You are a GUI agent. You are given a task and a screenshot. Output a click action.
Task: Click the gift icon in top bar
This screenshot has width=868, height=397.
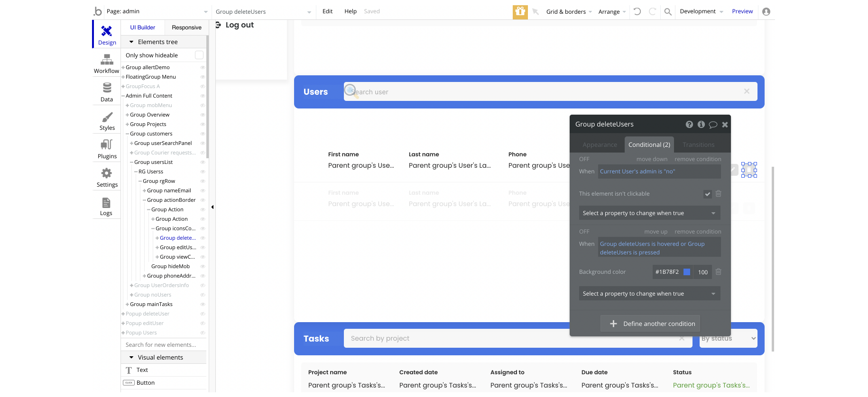point(520,12)
